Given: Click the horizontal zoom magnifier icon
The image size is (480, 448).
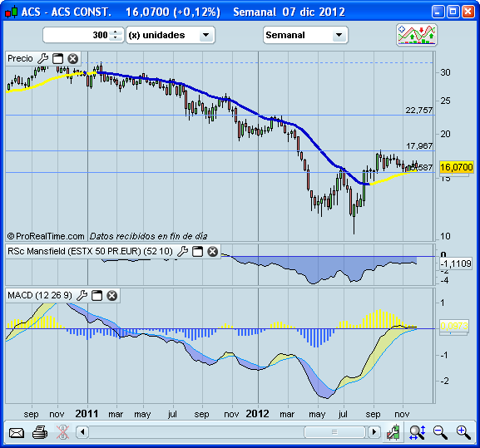Looking at the screenshot, I should pyautogui.click(x=418, y=432).
